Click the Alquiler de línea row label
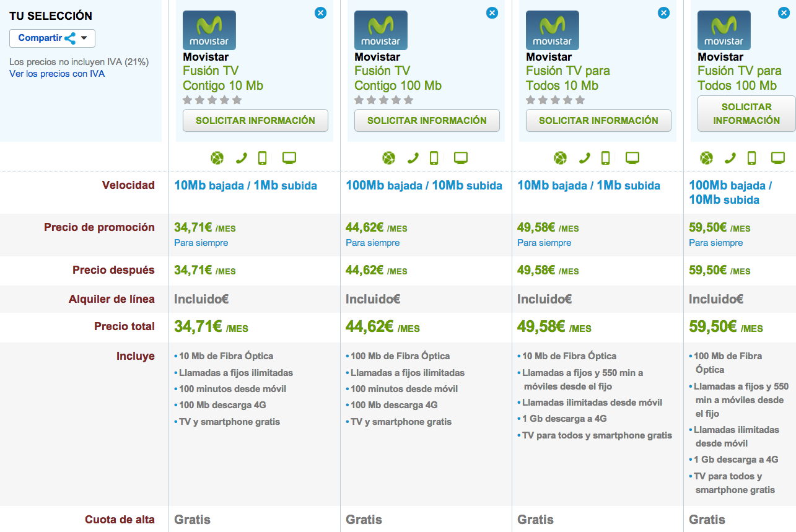The width and height of the screenshot is (796, 532). pyautogui.click(x=112, y=299)
